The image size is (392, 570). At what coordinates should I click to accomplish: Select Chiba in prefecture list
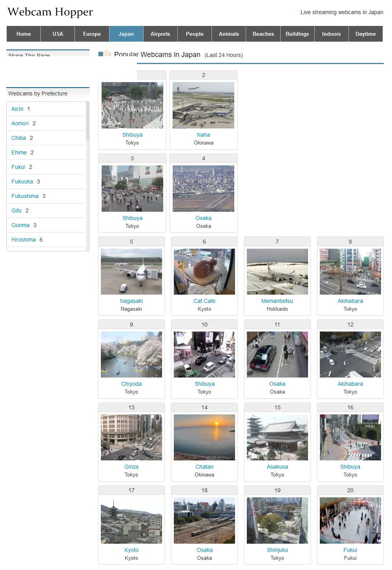[18, 138]
